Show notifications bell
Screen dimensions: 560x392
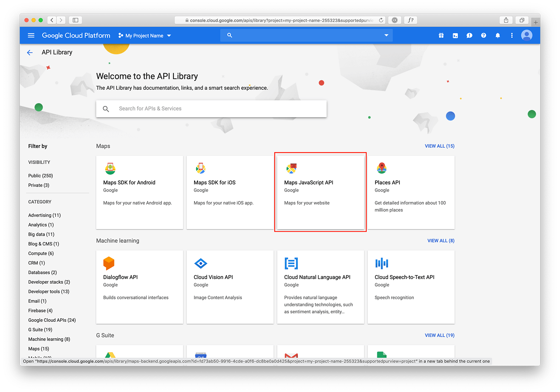click(498, 35)
